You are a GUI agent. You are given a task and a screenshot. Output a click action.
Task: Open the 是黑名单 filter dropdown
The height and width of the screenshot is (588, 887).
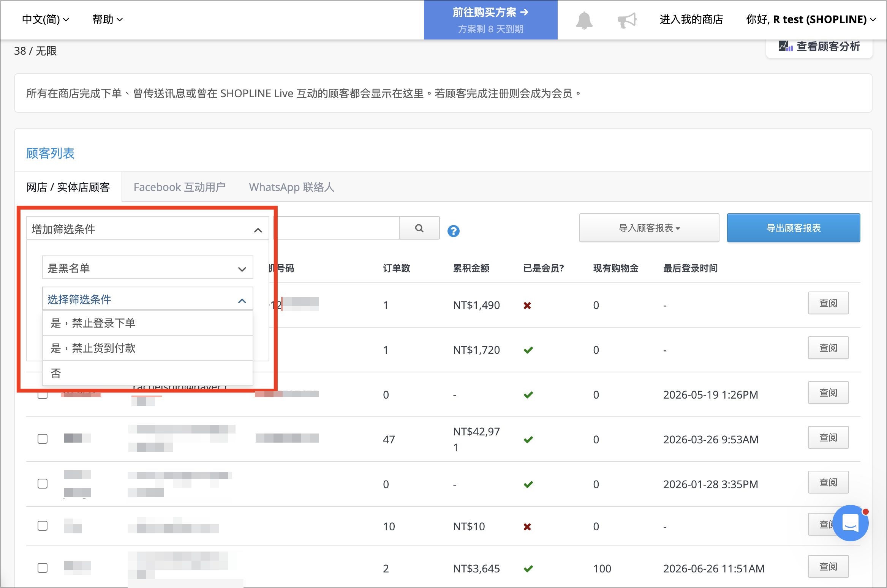pyautogui.click(x=147, y=268)
